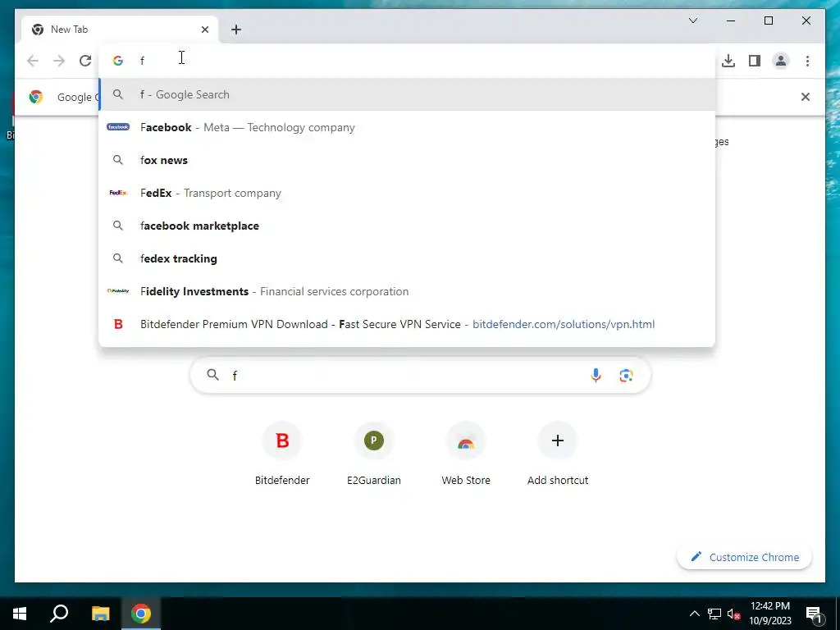
Task: Select the New Tab tab
Action: [x=120, y=30]
